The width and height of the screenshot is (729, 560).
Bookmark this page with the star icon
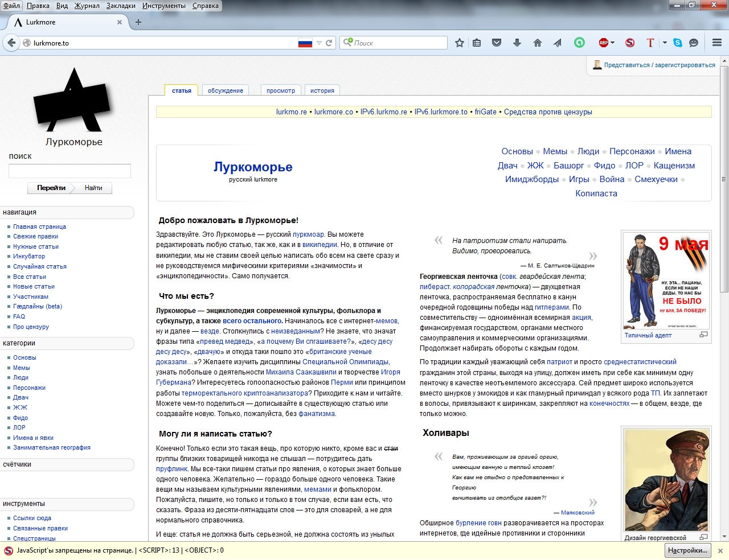pyautogui.click(x=460, y=43)
